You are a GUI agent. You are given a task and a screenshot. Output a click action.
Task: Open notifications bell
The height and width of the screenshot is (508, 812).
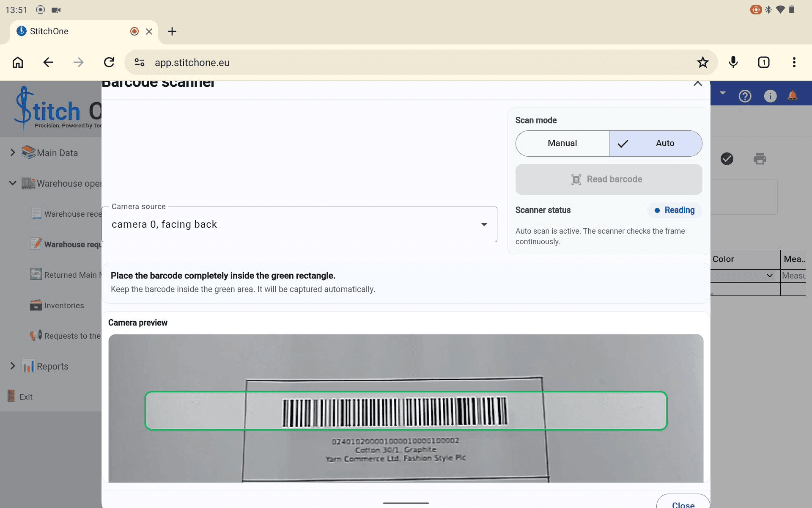[793, 96]
